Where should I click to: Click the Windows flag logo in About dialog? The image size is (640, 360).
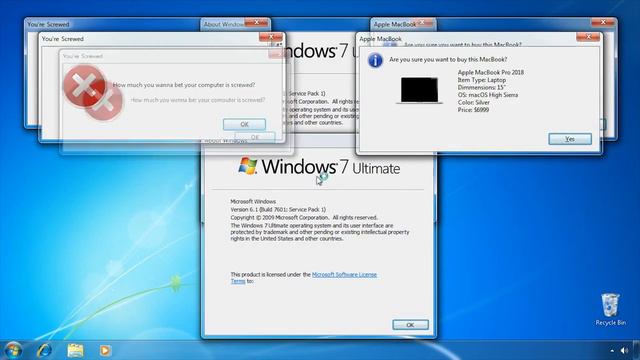pyautogui.click(x=248, y=166)
